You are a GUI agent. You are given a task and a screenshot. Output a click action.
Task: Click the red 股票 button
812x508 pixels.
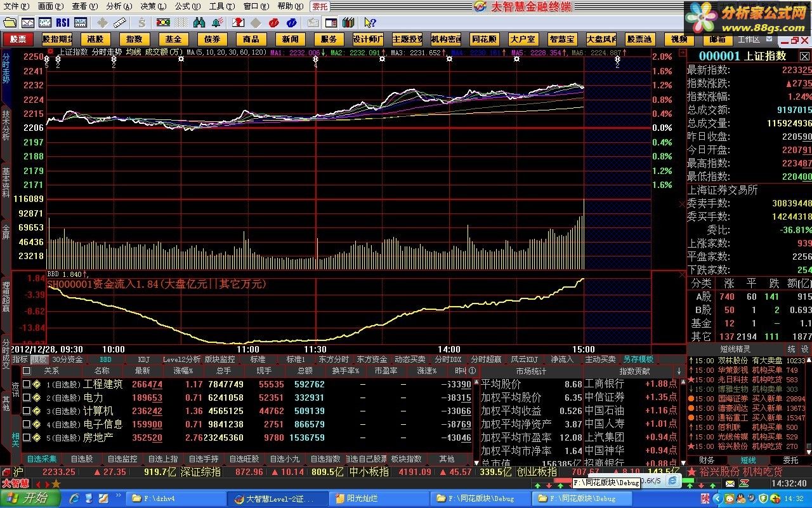point(18,39)
